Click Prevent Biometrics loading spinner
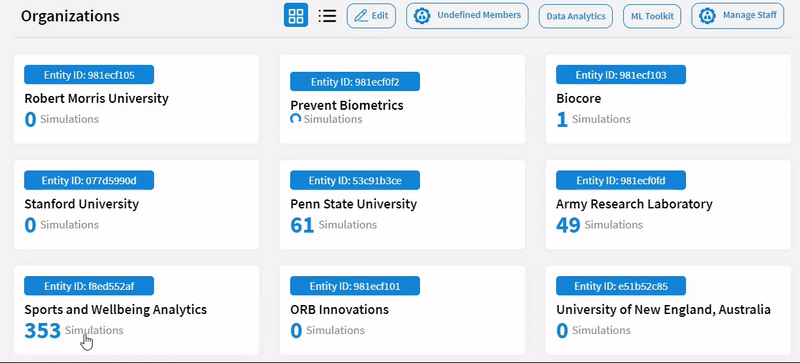Image resolution: width=800 pixels, height=363 pixels. pyautogui.click(x=295, y=119)
